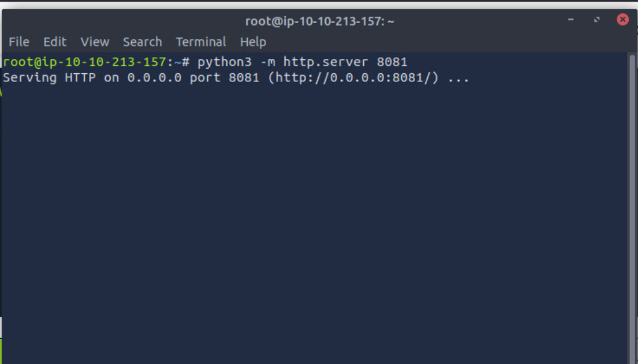Viewport: 638px width, 364px height.
Task: Show the Terminal menu options
Action: tap(201, 42)
